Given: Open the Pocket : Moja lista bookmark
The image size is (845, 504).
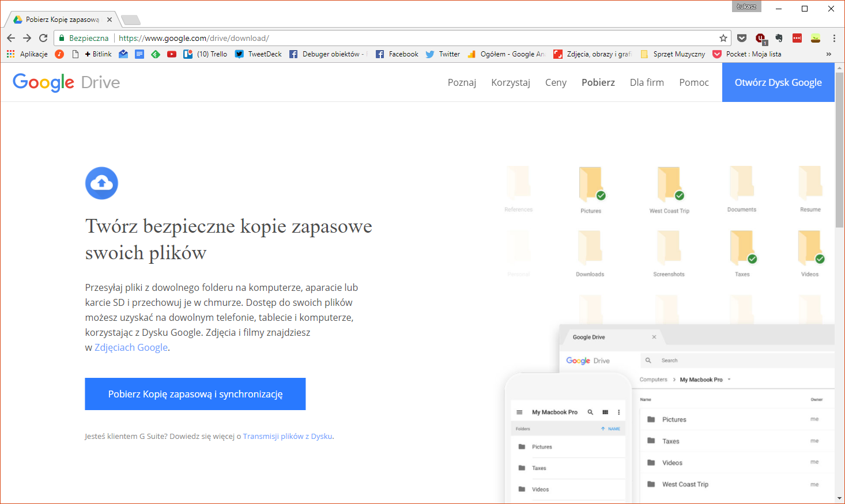Looking at the screenshot, I should pyautogui.click(x=747, y=54).
